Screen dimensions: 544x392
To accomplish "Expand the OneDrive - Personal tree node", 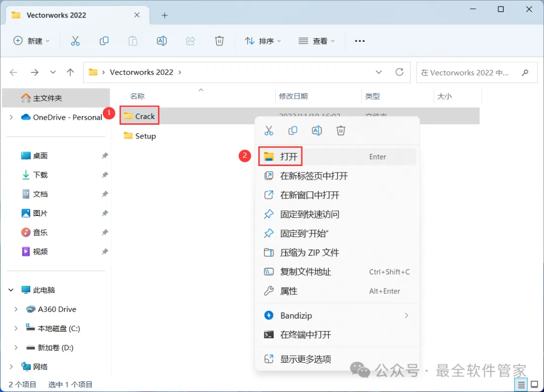I will [x=11, y=117].
